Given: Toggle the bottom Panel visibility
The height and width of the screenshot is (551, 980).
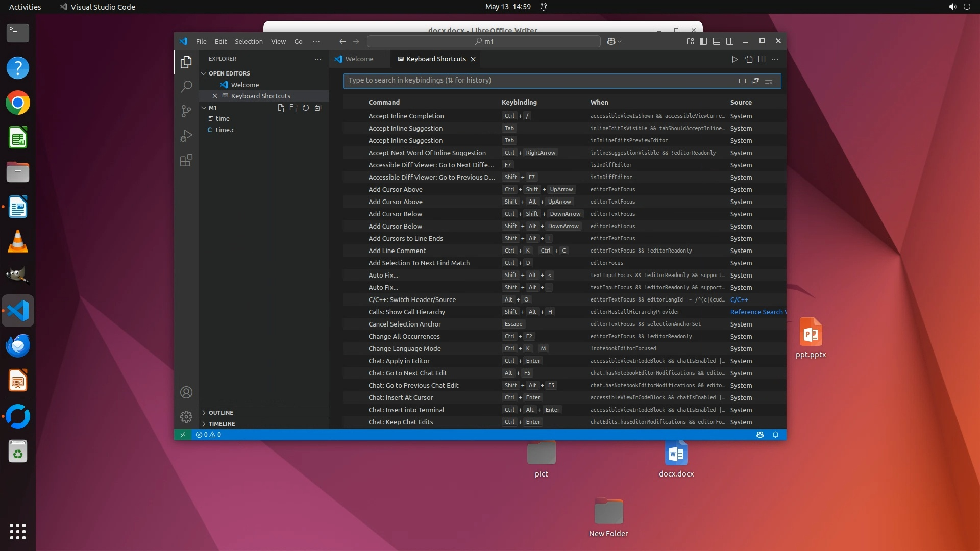Looking at the screenshot, I should (717, 41).
